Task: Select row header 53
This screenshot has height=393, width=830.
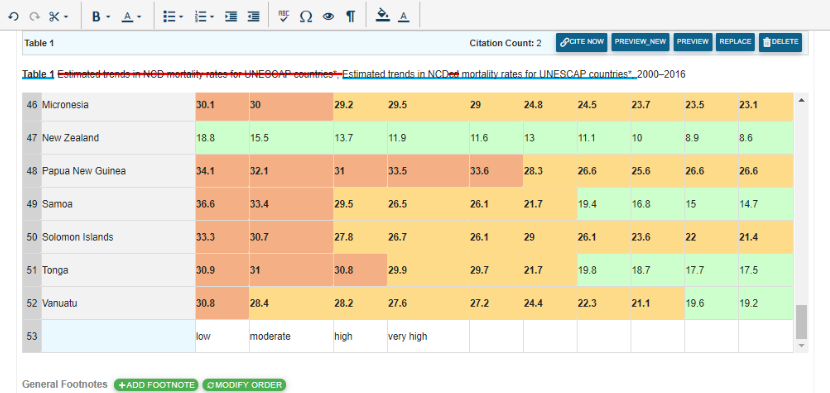Action: click(x=32, y=336)
